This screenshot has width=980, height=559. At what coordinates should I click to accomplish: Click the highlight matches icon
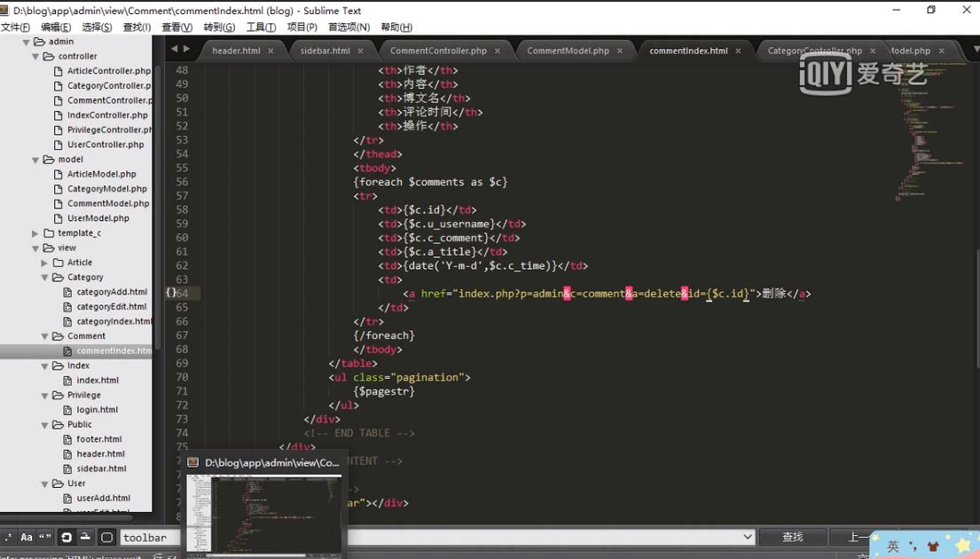106,537
